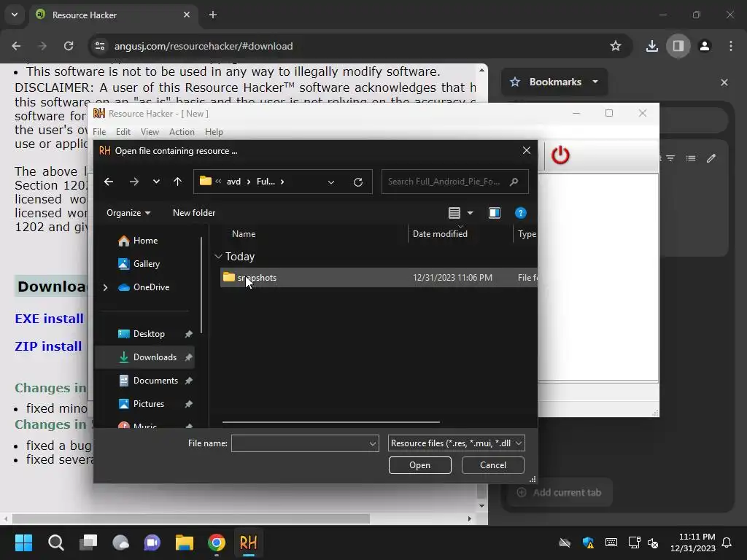Go back in Chrome
The height and width of the screenshot is (560, 747).
[16, 46]
